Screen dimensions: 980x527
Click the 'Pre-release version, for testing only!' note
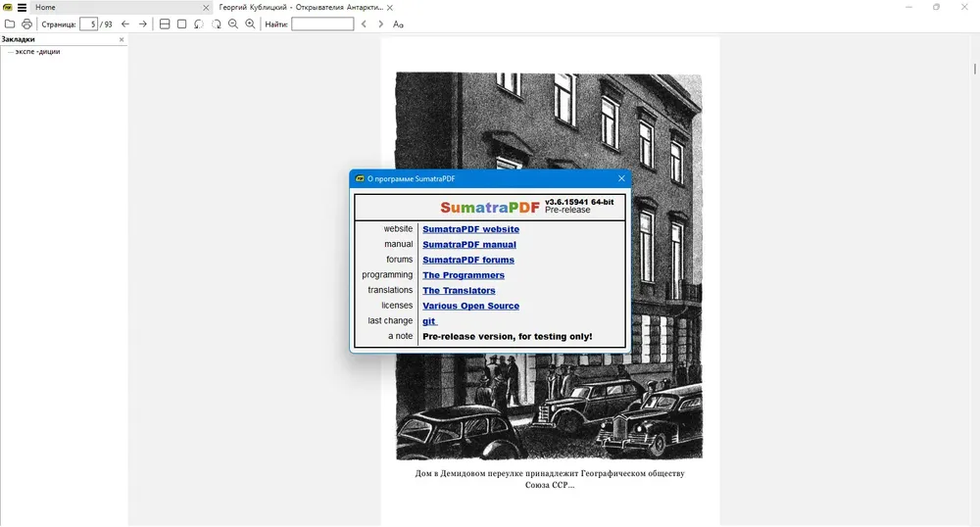pos(508,337)
